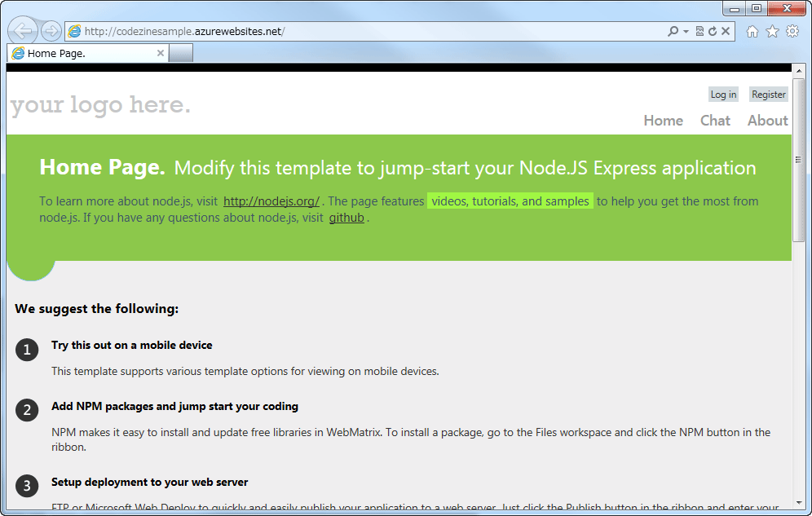Viewport: 812px width, 516px height.
Task: Click the scrollbar down arrow
Action: 798,502
